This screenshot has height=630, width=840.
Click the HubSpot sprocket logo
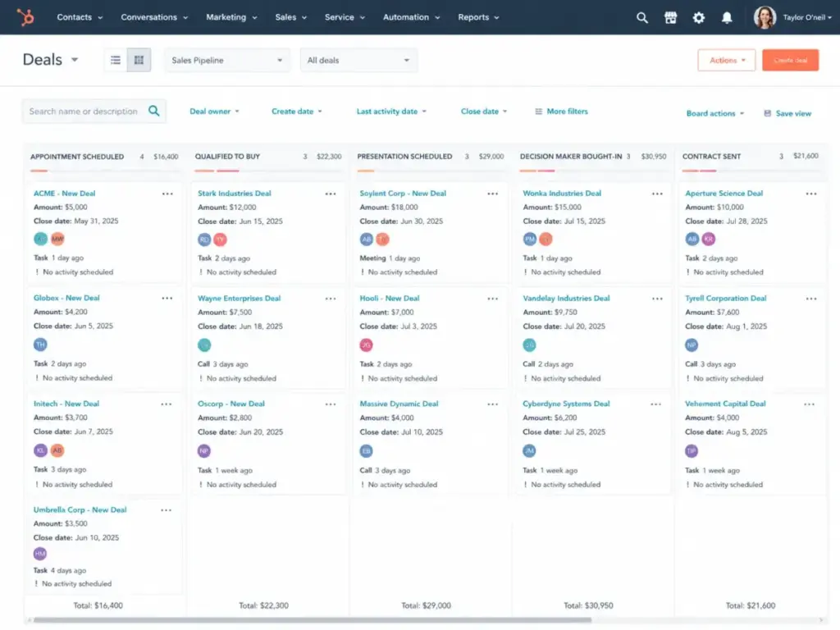(25, 17)
